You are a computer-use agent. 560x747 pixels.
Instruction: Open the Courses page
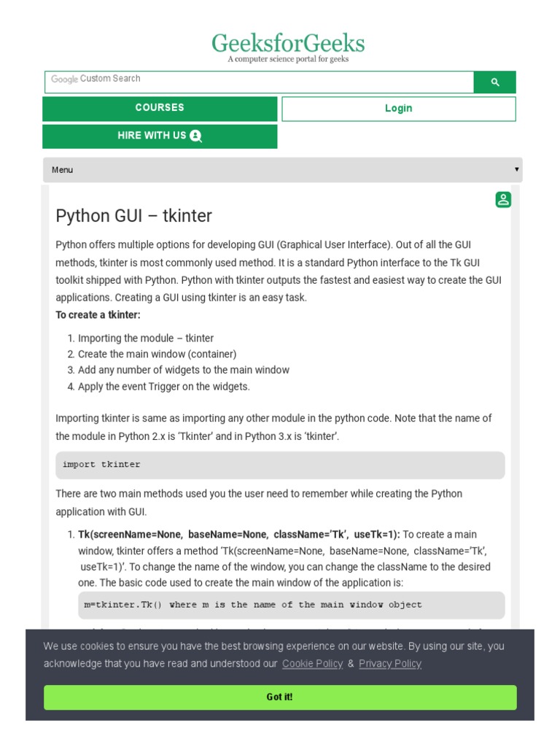(x=160, y=108)
